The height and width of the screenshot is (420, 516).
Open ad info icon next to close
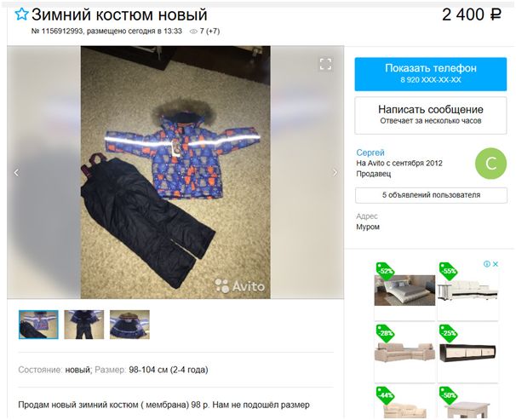(x=487, y=264)
